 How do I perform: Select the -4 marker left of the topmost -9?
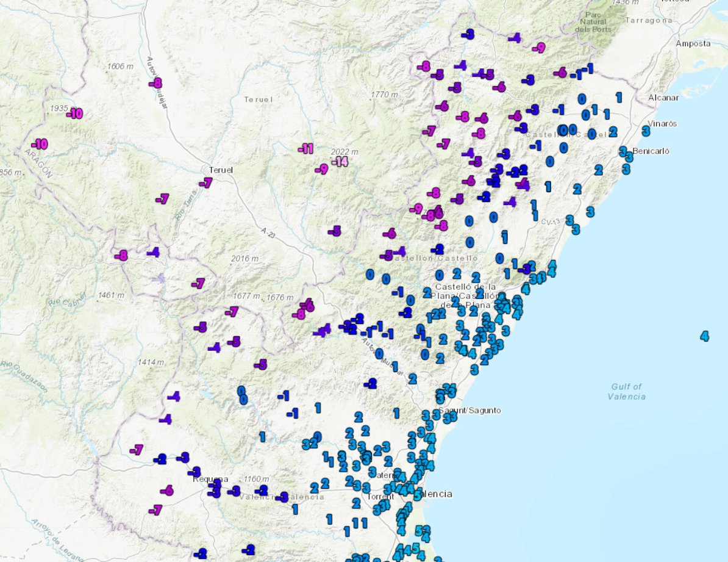(515, 38)
